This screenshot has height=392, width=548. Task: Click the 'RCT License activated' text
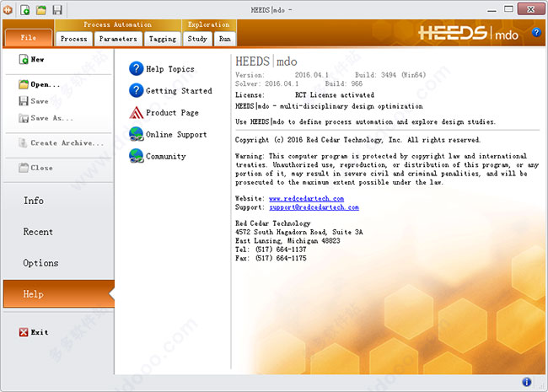tap(335, 95)
